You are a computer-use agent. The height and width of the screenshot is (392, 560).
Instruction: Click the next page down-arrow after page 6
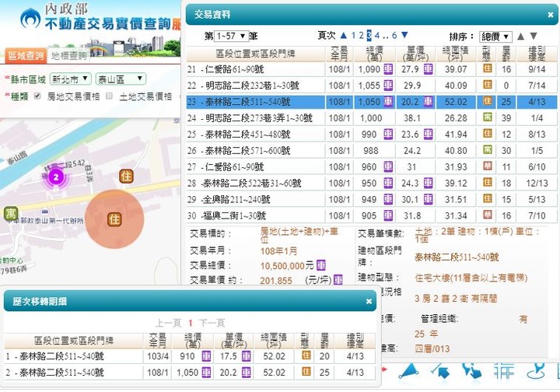(404, 35)
